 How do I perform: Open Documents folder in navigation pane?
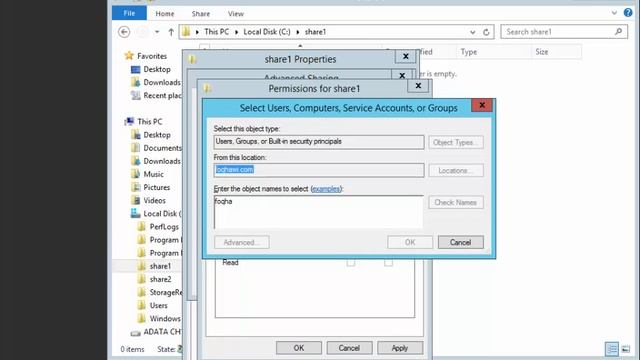coord(162,148)
